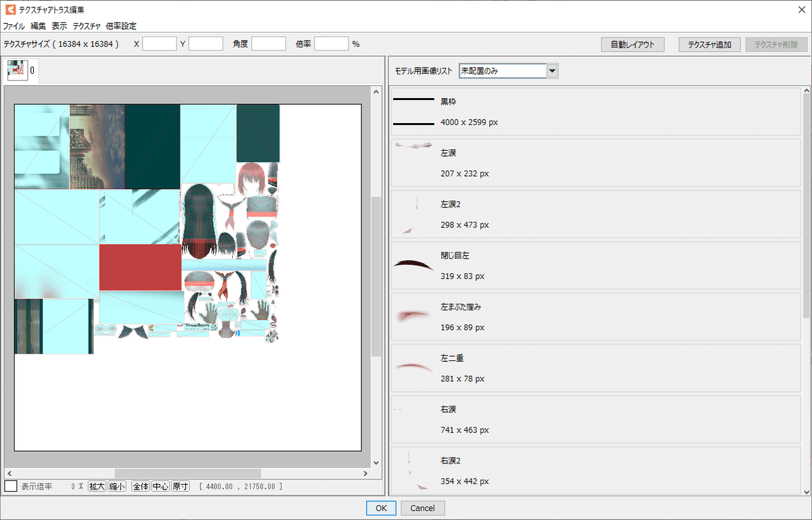Click the 角度 angle input field
Image resolution: width=812 pixels, height=520 pixels.
click(269, 44)
